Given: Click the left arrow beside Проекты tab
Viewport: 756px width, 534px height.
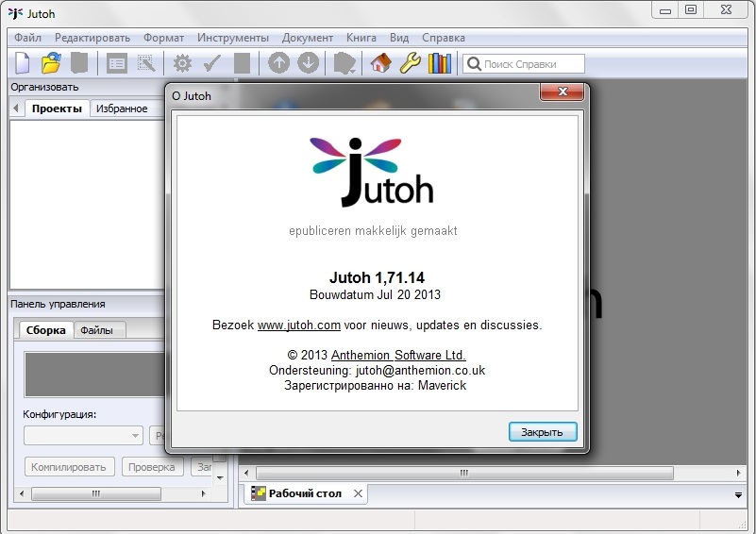Looking at the screenshot, I should 16,108.
